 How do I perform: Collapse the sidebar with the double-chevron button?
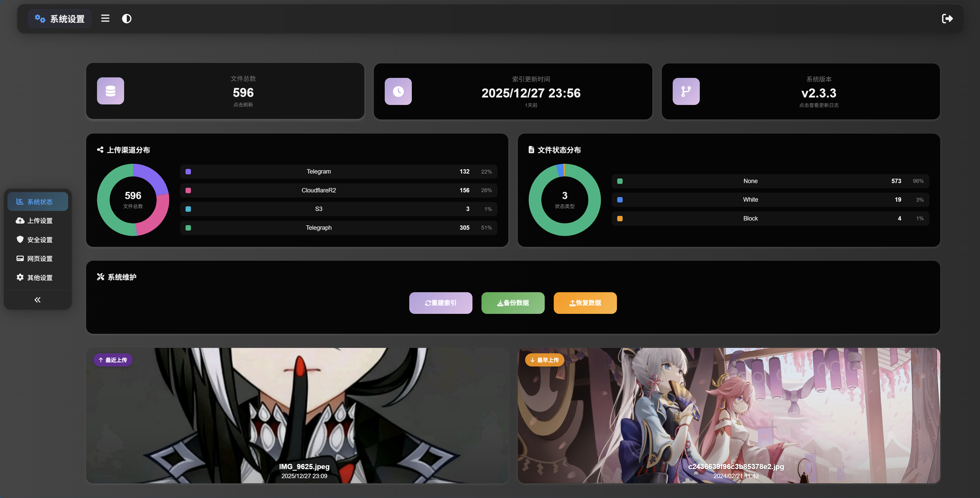click(x=37, y=300)
